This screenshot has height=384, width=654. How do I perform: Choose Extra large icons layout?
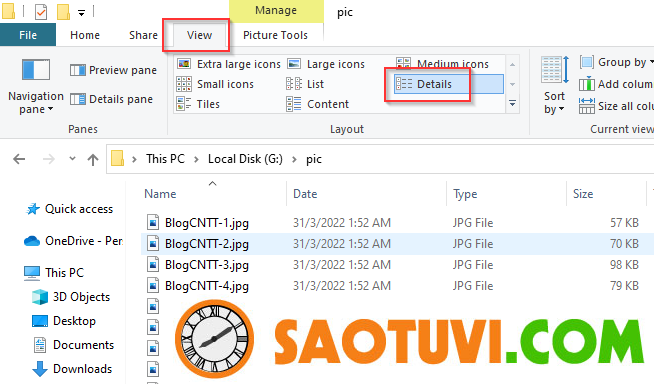coord(229,64)
